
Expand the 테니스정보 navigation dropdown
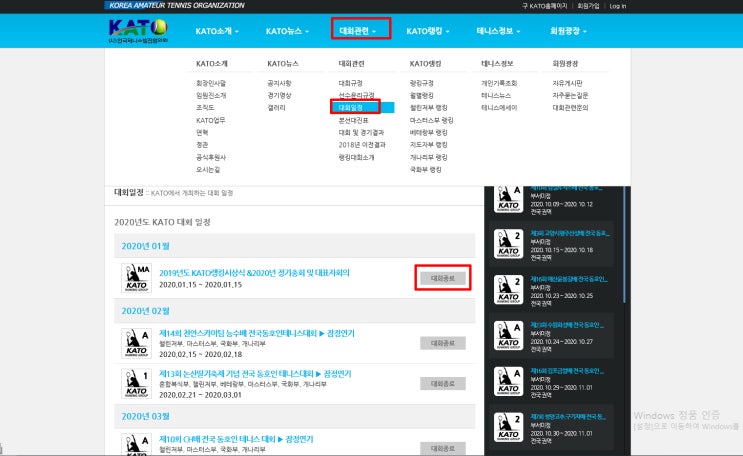click(498, 31)
